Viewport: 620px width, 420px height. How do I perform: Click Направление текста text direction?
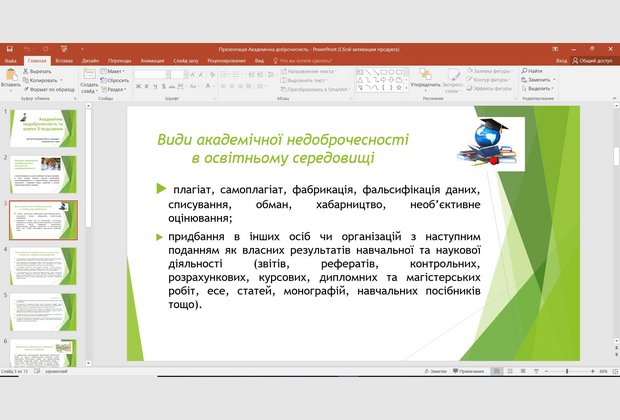coord(308,71)
